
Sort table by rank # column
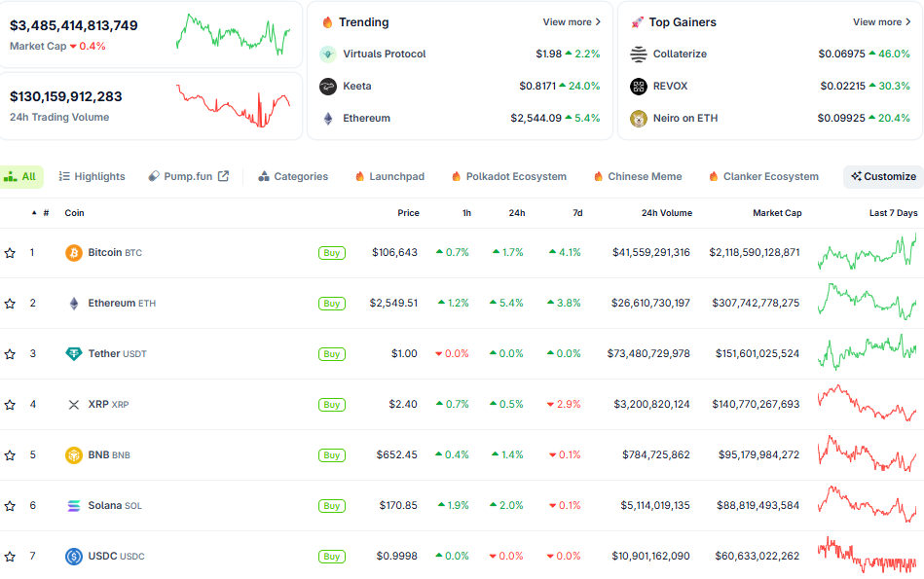[45, 213]
